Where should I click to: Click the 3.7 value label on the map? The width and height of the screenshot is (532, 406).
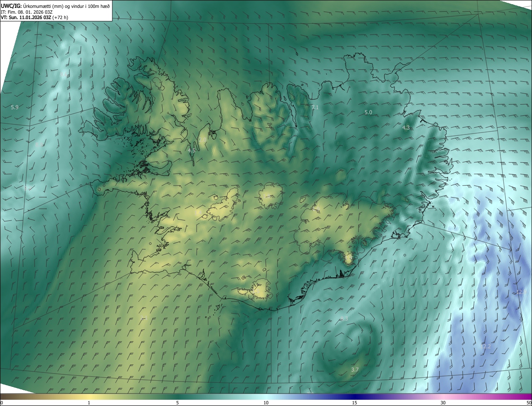[355, 369]
